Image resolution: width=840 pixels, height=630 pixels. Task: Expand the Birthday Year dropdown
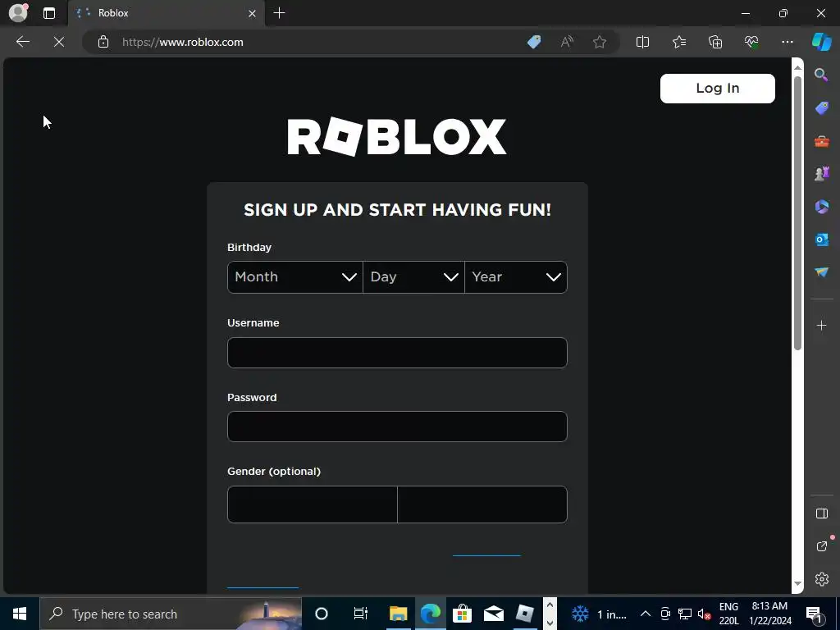coord(516,277)
